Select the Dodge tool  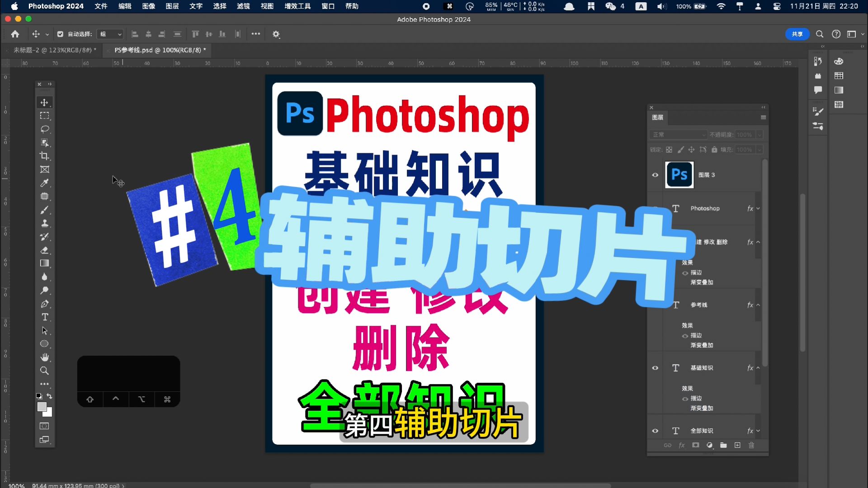pos(44,290)
